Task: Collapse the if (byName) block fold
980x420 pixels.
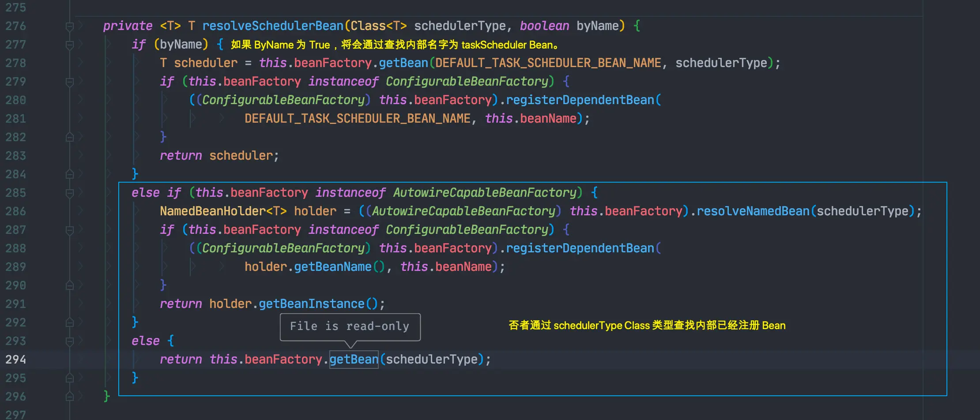Action: (69, 45)
